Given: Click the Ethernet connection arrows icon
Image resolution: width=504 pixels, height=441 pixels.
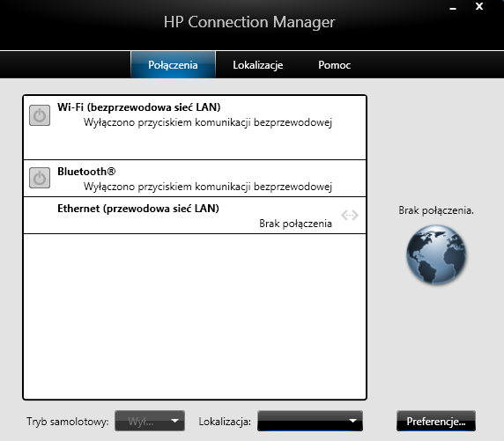Looking at the screenshot, I should (350, 215).
